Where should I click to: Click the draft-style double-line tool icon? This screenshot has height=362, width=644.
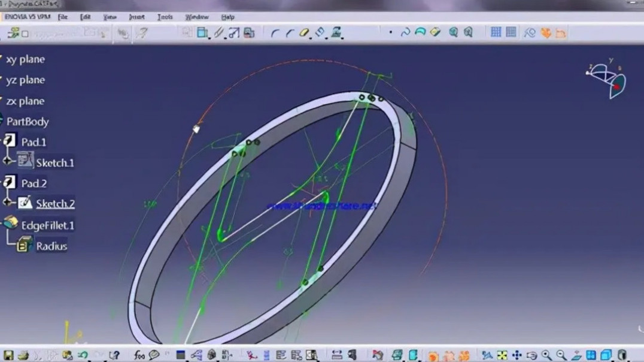coord(218,32)
